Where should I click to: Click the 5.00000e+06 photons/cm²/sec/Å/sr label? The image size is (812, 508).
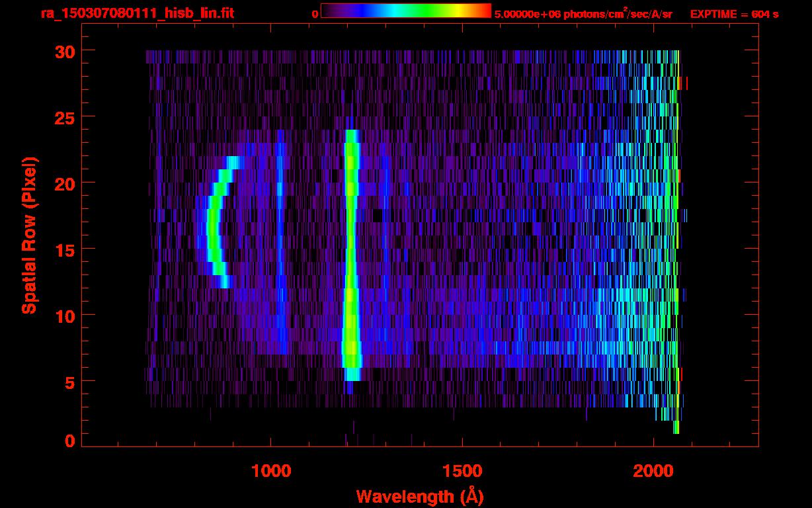pos(583,13)
